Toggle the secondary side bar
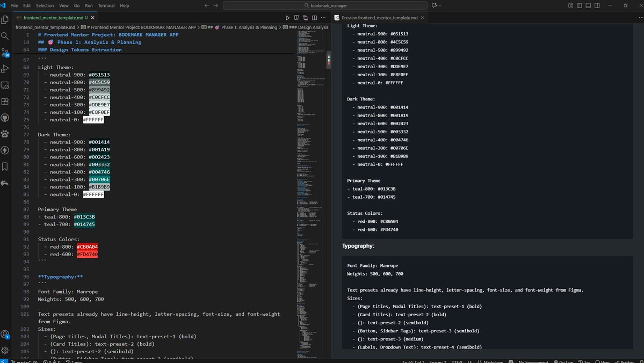This screenshot has width=644, height=363. 597,6
